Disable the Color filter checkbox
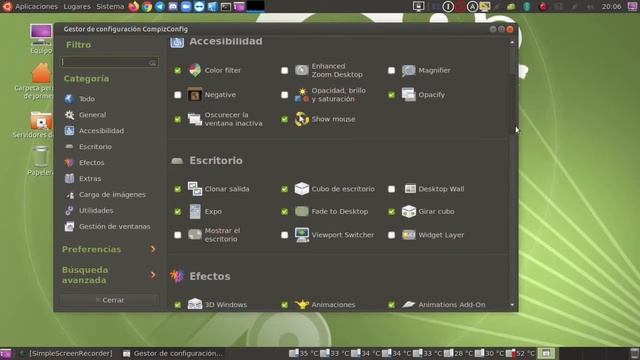 [x=178, y=71]
